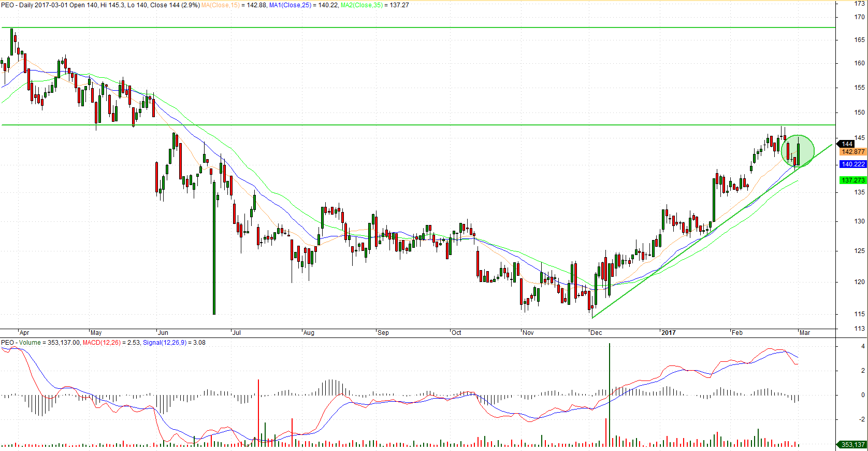Select the PEO - Volume = 353,137.00 legend
Screen dimensions: 868x451
click(40, 343)
